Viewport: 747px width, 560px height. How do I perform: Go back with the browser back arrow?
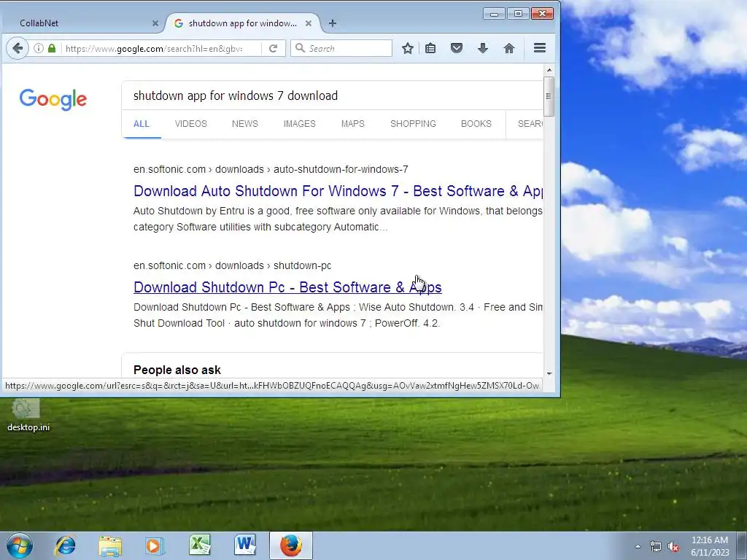tap(18, 48)
